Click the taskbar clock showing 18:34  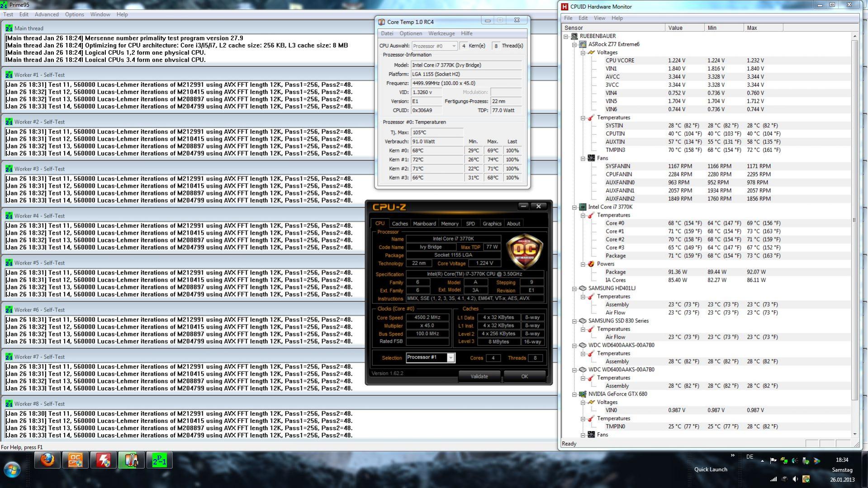842,460
